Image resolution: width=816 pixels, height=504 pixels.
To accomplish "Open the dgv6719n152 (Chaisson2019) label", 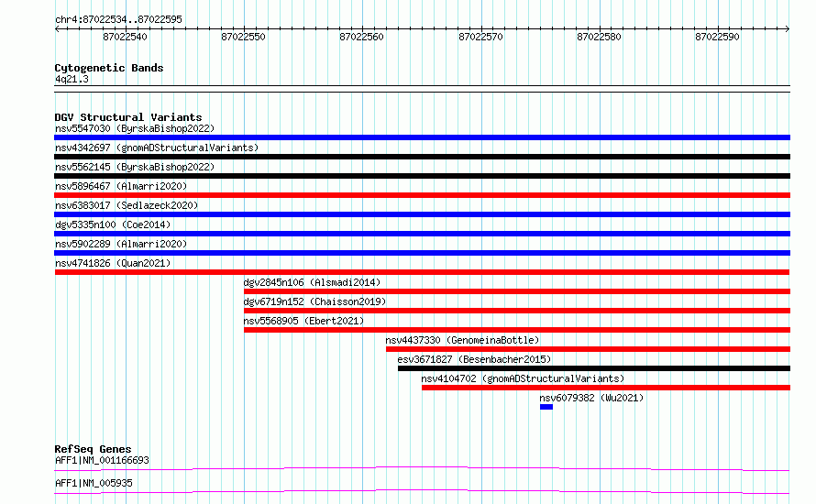I will (x=314, y=301).
